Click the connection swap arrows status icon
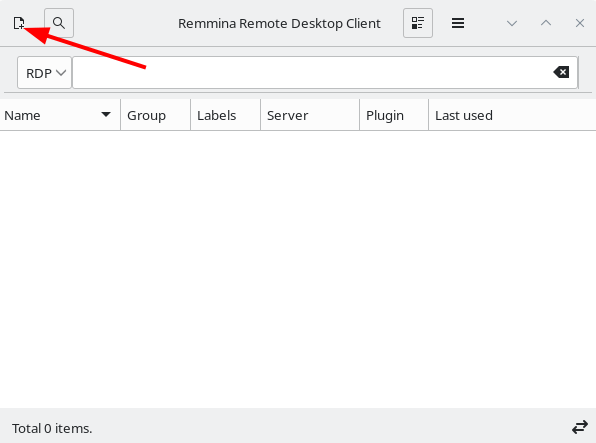Screen dimensions: 596x443 (580, 427)
